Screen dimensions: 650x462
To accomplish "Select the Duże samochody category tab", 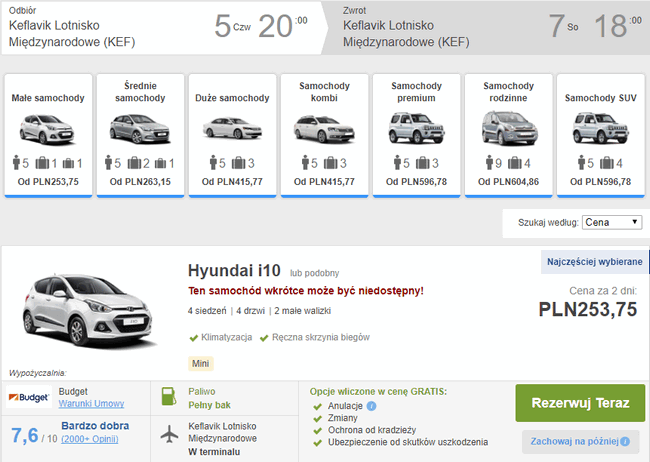I will [232, 135].
